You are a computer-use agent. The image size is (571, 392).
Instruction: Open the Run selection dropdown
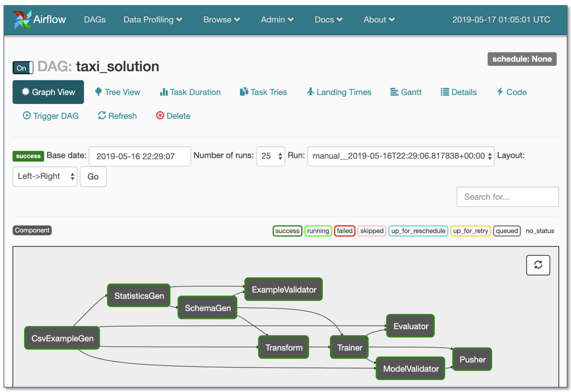click(x=401, y=156)
